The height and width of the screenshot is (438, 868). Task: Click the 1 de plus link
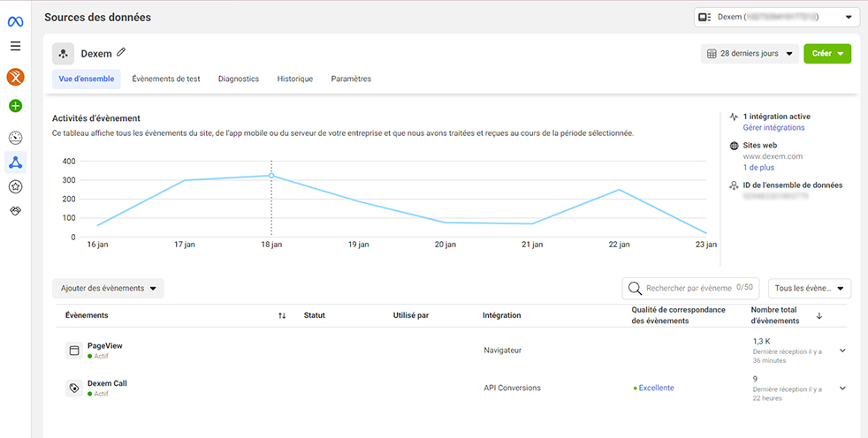[x=758, y=168]
